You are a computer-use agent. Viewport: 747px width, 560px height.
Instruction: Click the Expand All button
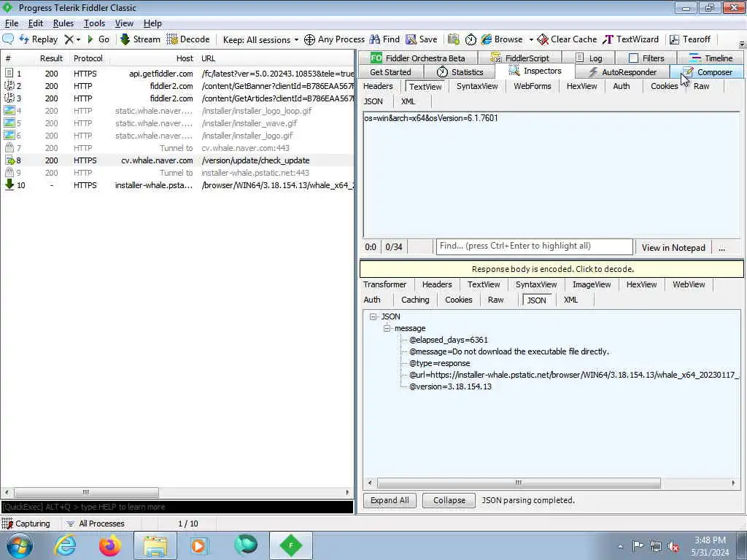(390, 500)
